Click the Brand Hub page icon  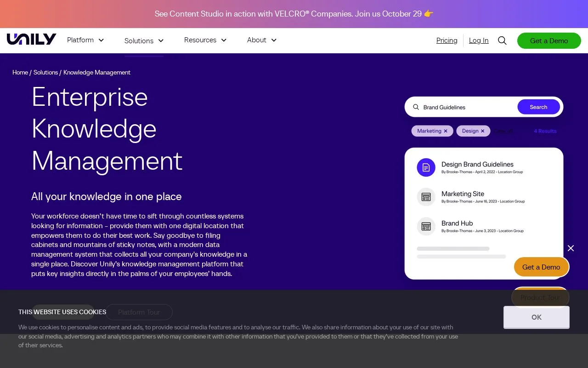[x=426, y=226]
